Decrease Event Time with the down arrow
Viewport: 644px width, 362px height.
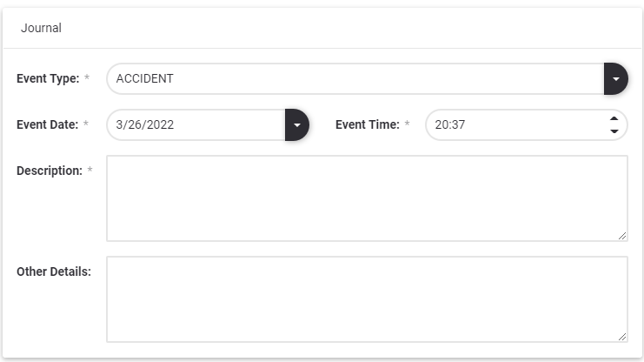(x=614, y=131)
